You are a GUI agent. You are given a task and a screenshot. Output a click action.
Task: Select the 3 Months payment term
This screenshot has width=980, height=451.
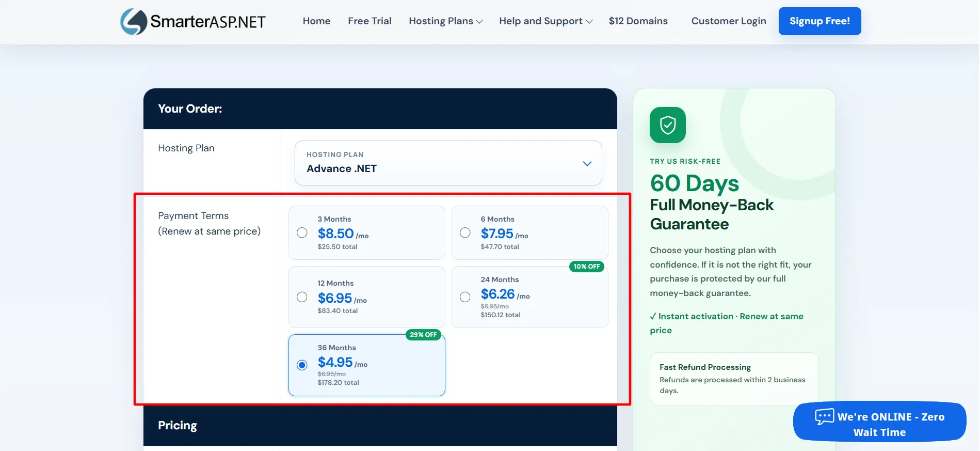367,232
